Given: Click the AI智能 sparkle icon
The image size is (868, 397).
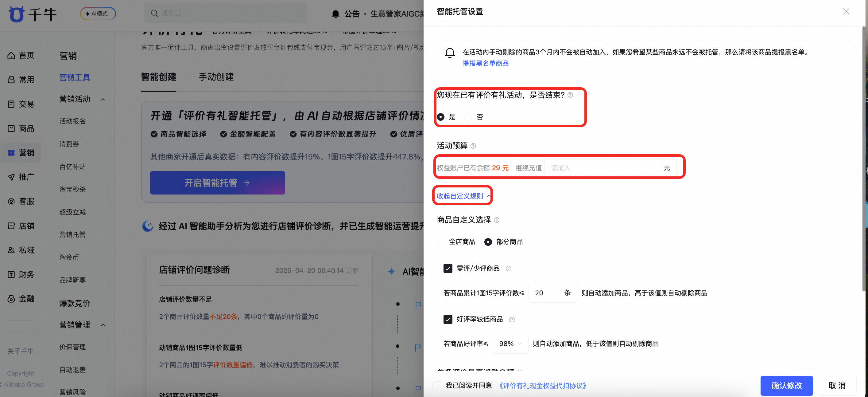Looking at the screenshot, I should 391,271.
